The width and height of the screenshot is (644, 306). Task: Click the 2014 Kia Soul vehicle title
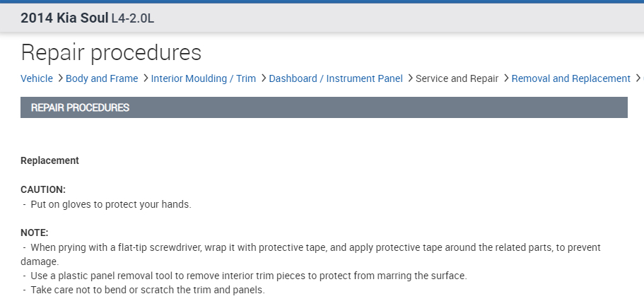tap(64, 18)
